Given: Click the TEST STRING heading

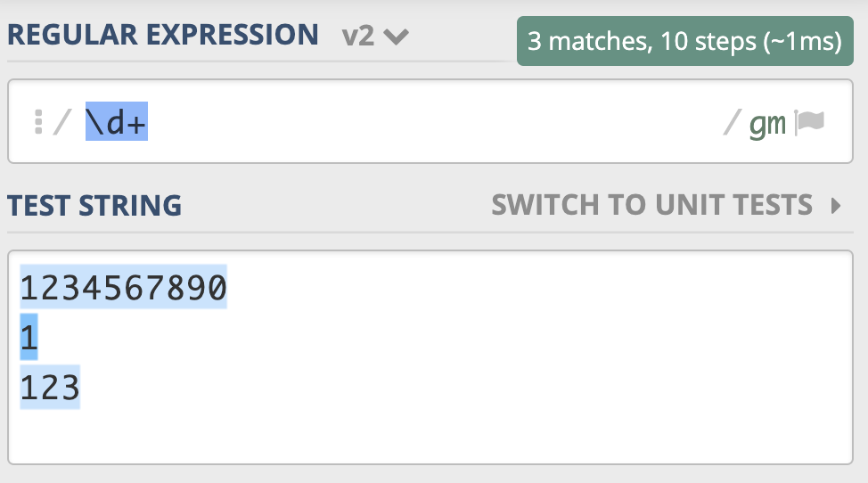Looking at the screenshot, I should click(x=94, y=206).
